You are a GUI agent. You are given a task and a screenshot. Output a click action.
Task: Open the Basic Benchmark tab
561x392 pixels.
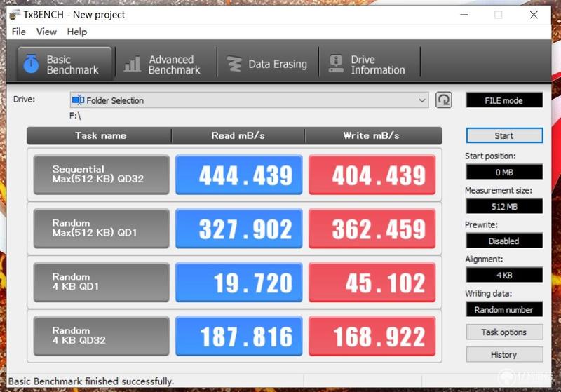65,64
